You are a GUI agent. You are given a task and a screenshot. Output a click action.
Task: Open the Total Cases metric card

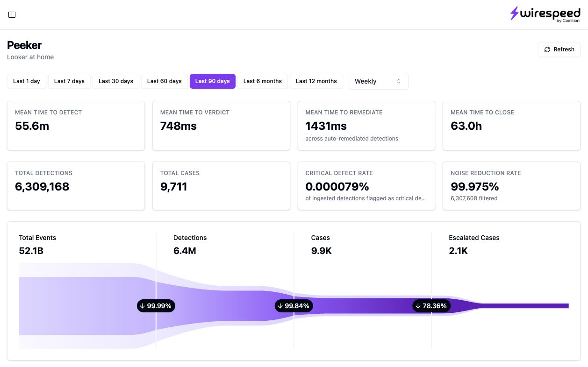221,186
